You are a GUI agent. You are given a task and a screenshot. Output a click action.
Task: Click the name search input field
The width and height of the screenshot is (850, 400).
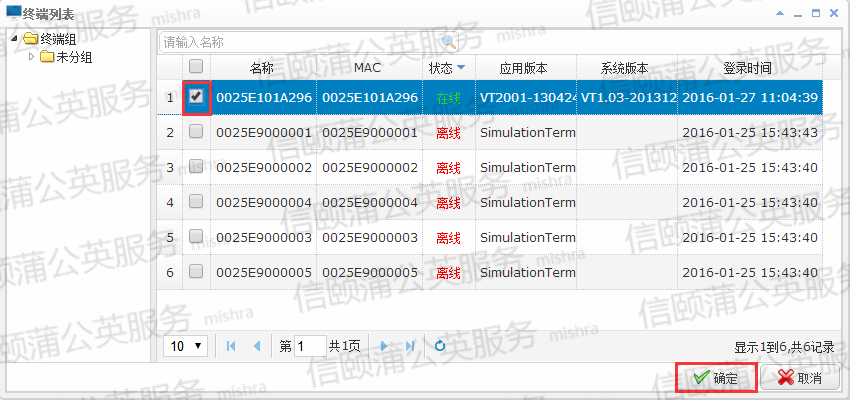tap(298, 42)
